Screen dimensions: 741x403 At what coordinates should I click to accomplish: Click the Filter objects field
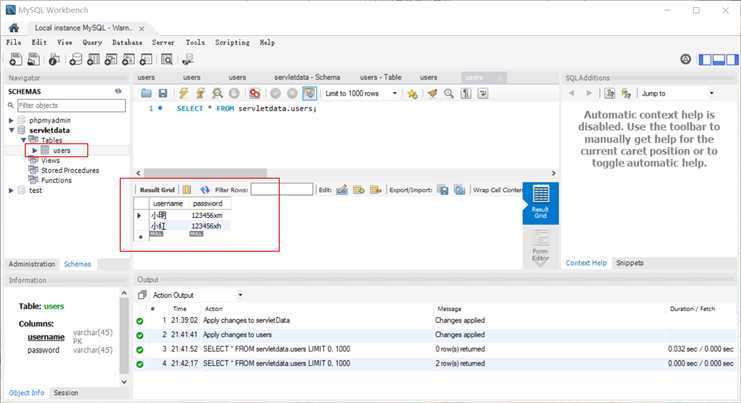[71, 105]
